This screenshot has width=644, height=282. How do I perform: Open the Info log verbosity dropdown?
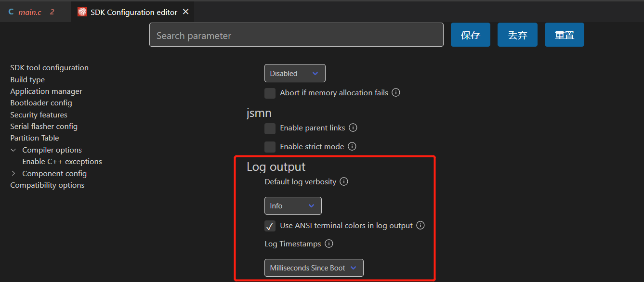point(293,205)
